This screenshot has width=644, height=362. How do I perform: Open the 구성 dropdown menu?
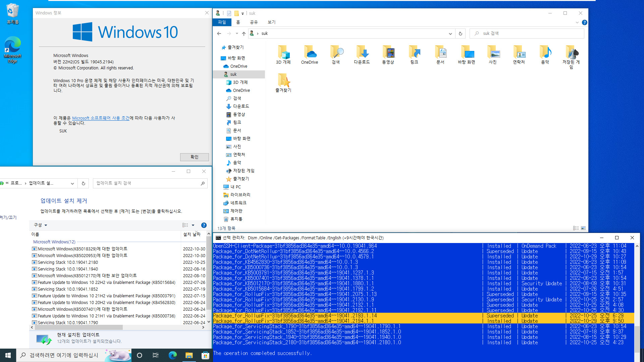click(x=41, y=225)
